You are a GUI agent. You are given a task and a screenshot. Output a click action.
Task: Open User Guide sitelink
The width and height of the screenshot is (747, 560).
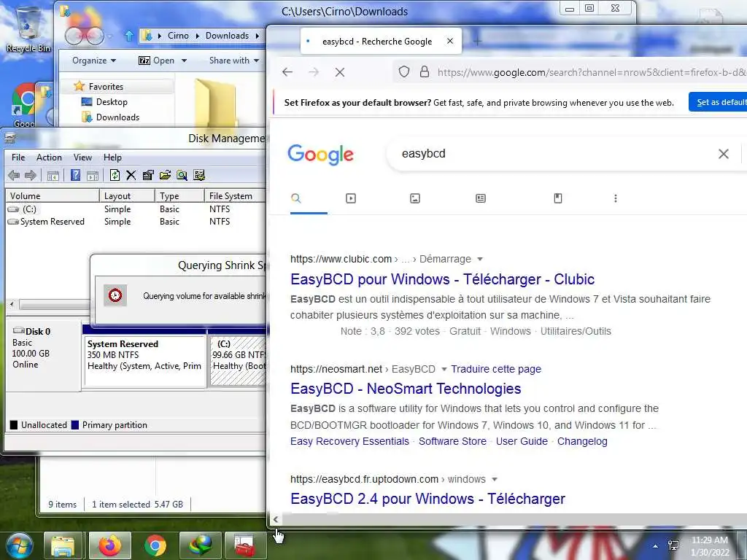(x=522, y=441)
